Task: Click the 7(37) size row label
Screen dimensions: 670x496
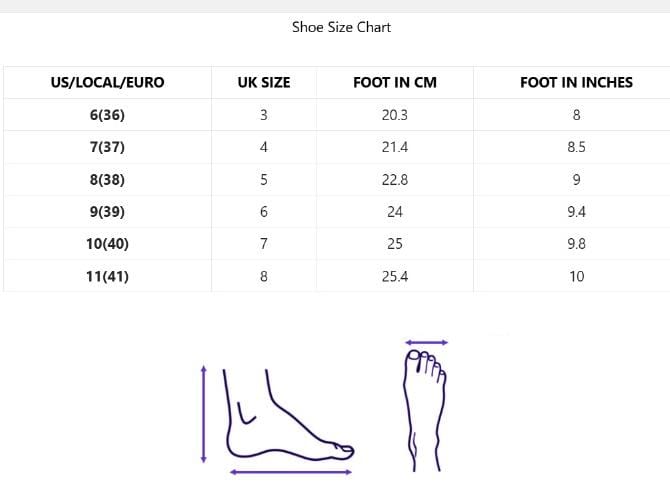Action: click(x=107, y=147)
